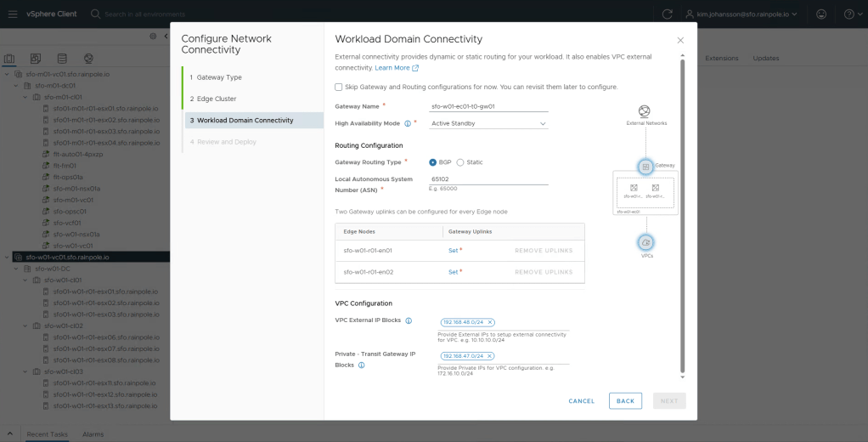This screenshot has height=442, width=868.
Task: Click the Gateway Name input field
Action: coord(488,106)
